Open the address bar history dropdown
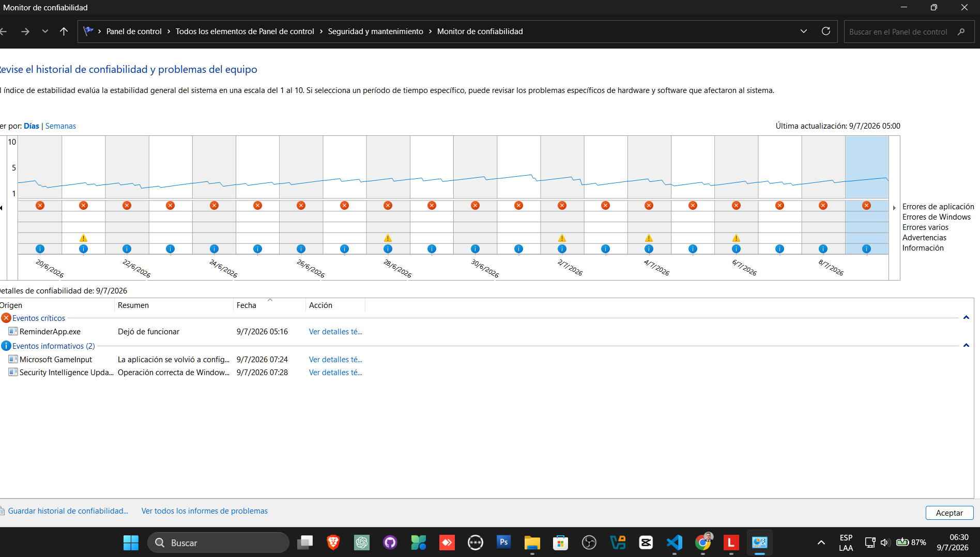The image size is (980, 557). pyautogui.click(x=804, y=32)
